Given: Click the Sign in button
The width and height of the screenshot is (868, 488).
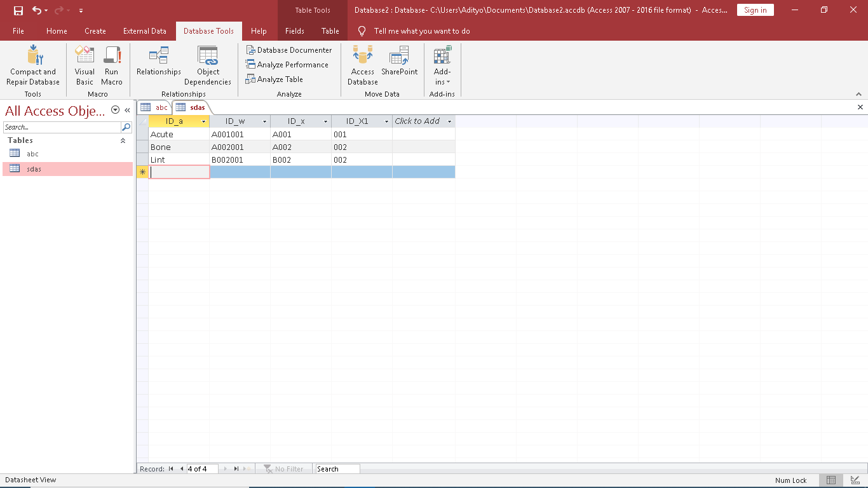Looking at the screenshot, I should 755,10.
